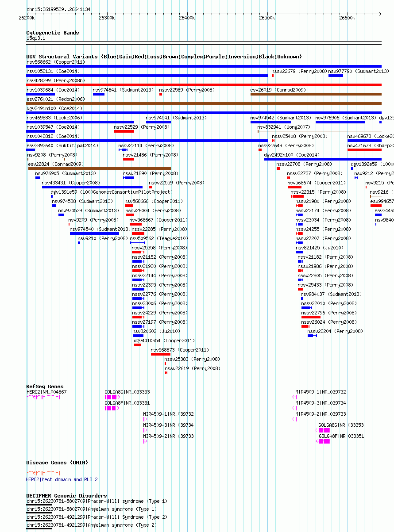Screen dimensions: 394x532
Task: Click nsv433431 (Cooper2008) variant label
Action: click(71, 183)
